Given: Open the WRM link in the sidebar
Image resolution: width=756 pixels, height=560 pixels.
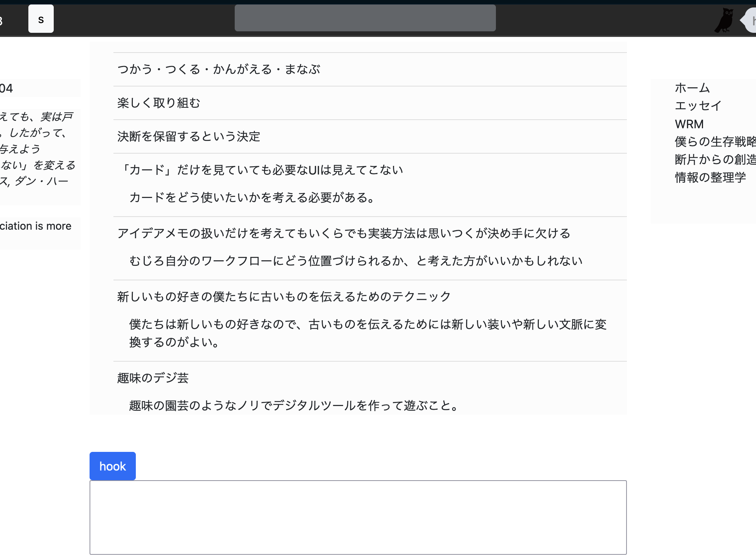Looking at the screenshot, I should tap(689, 124).
